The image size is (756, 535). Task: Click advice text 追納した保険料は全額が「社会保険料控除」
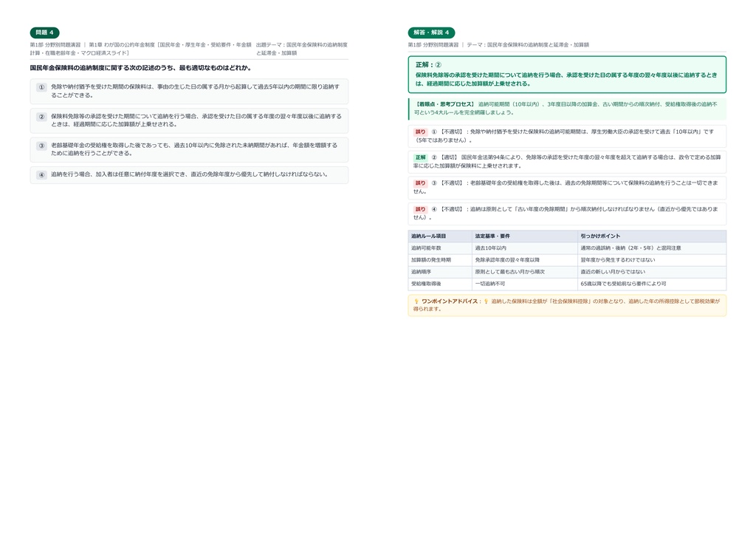tap(566, 305)
